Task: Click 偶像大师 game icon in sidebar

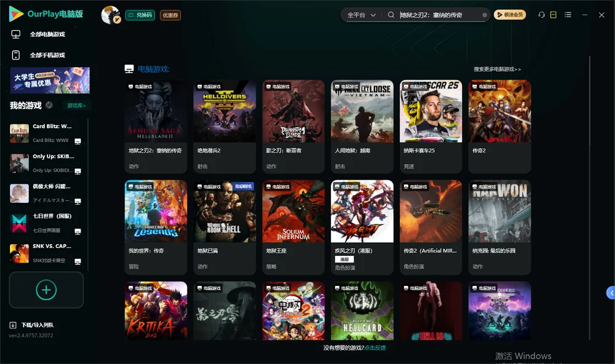Action: 19,193
